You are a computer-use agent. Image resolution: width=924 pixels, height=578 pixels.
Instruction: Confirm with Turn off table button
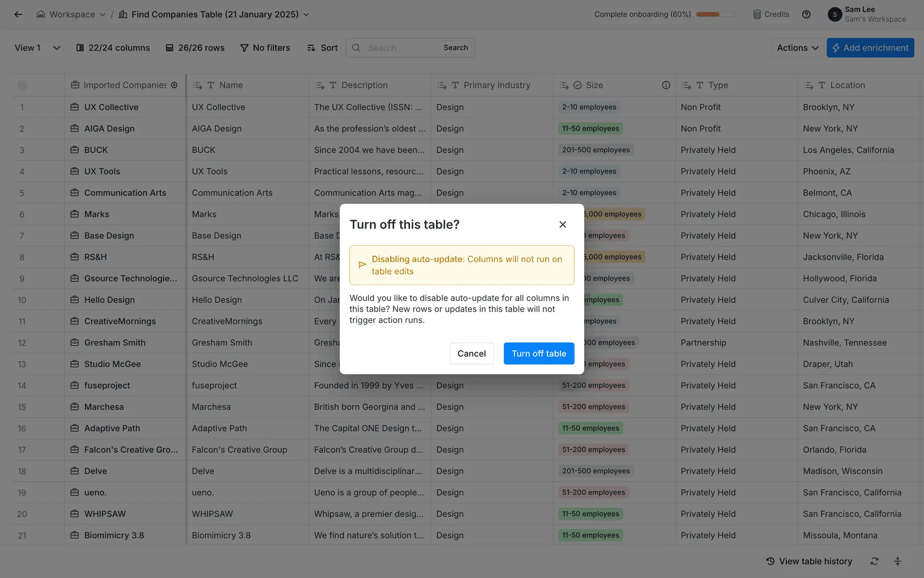[539, 354]
